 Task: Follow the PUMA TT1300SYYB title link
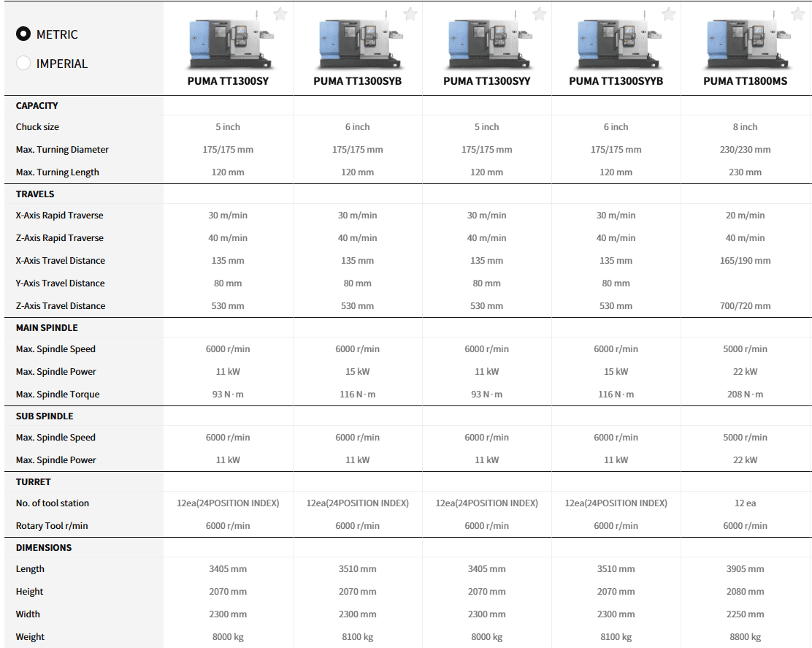(x=616, y=81)
